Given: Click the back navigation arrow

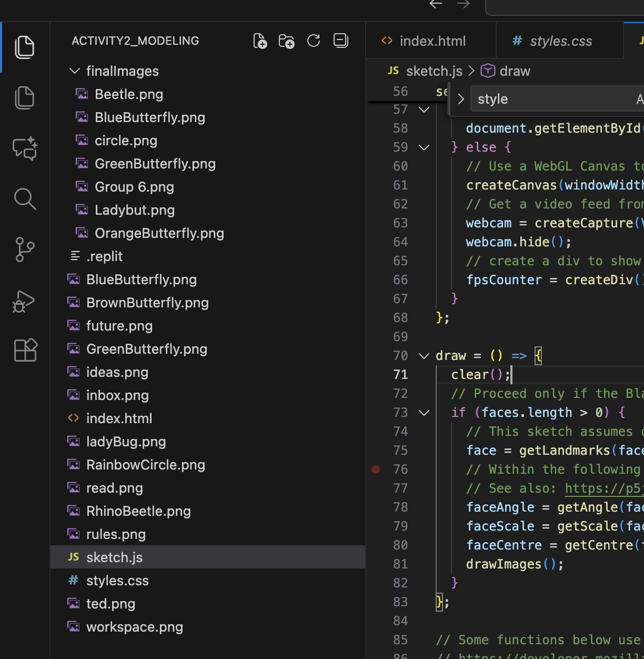Looking at the screenshot, I should (x=436, y=4).
